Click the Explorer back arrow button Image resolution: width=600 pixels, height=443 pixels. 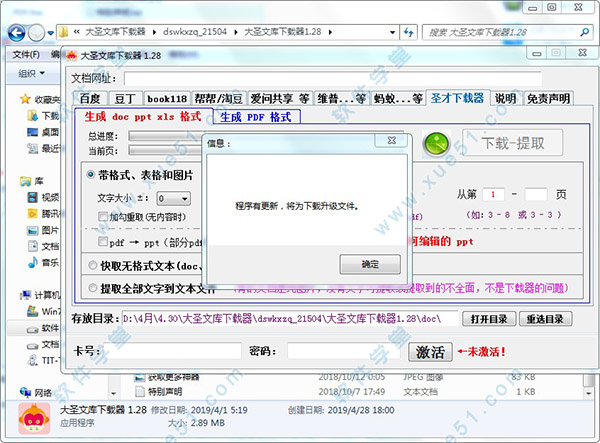16,33
